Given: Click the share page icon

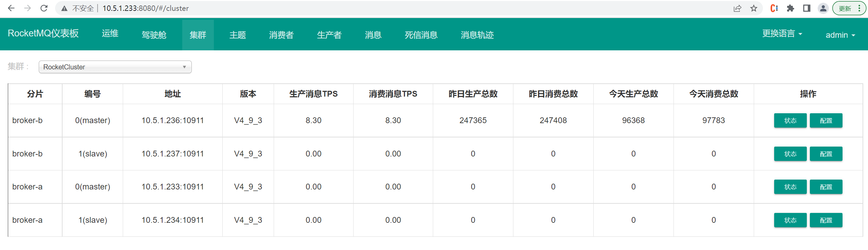Looking at the screenshot, I should click(x=737, y=9).
